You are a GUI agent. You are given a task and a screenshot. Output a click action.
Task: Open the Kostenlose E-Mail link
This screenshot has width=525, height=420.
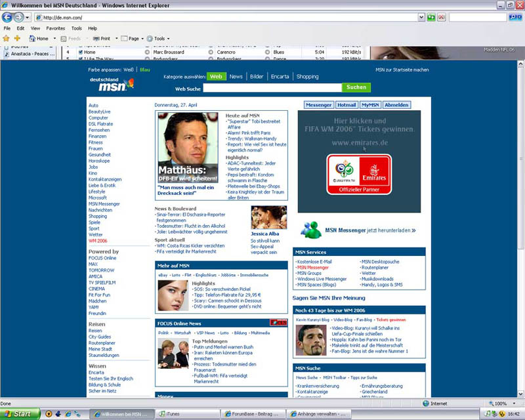(x=314, y=262)
